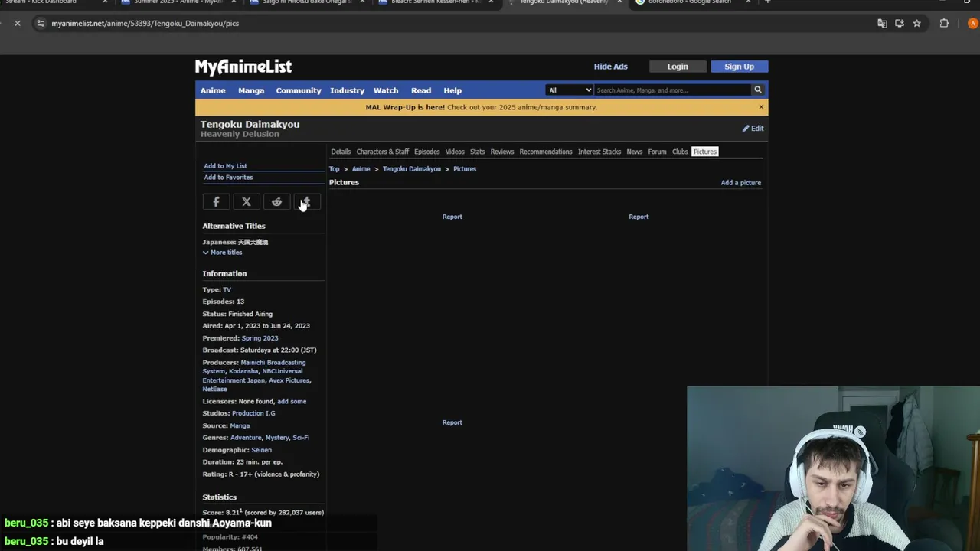Switch to the Forum tab
This screenshot has width=980, height=551.
pos(658,152)
